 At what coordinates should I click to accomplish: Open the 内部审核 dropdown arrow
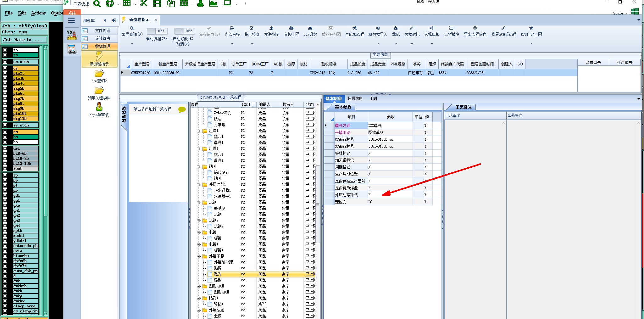coord(232,44)
